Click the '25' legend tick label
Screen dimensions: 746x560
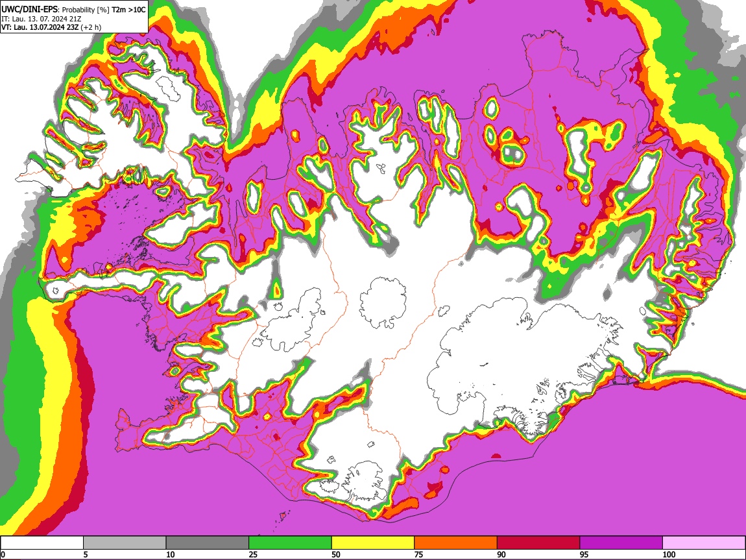(253, 554)
